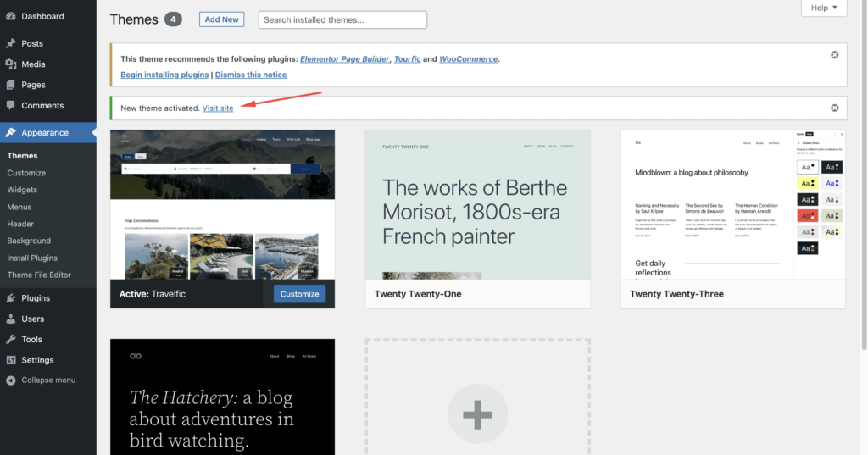Click the Visit site link
Viewport: 868px width, 455px height.
click(218, 108)
